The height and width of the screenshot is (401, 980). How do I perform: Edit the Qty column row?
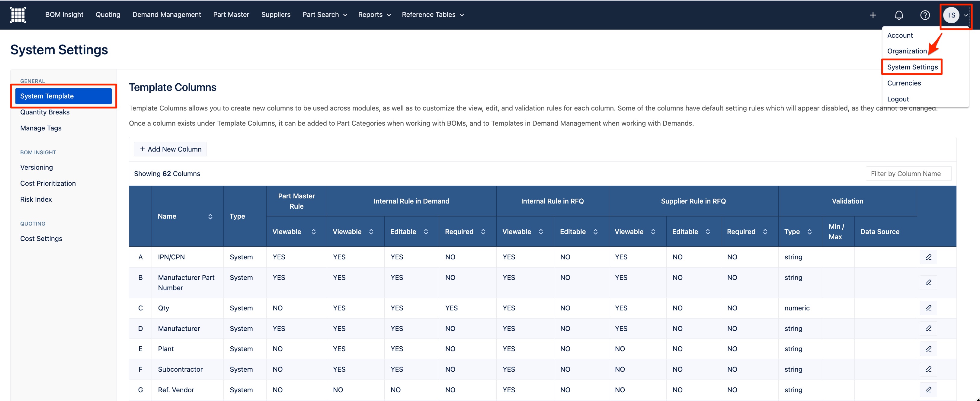click(928, 308)
